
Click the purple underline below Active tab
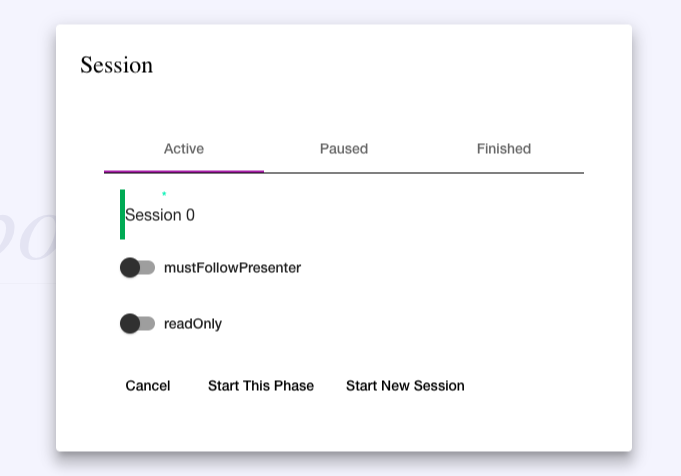pos(184,172)
